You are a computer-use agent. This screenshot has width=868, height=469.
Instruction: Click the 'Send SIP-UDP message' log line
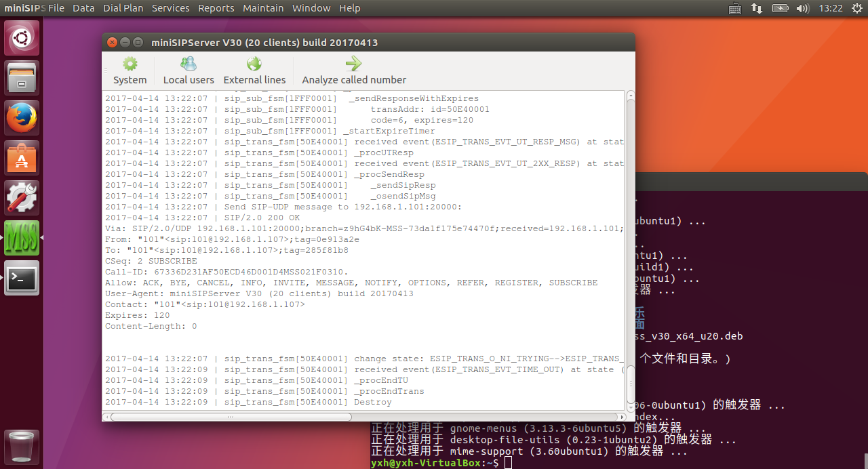283,207
